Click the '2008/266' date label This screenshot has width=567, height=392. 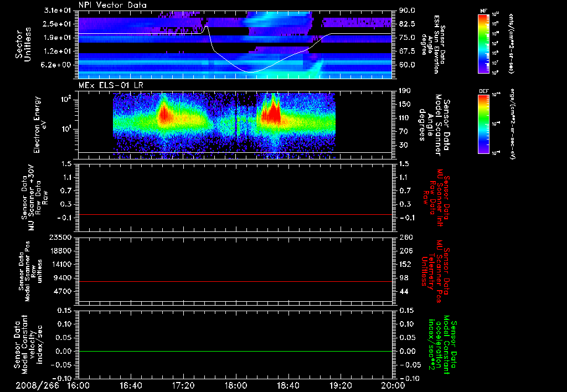point(38,385)
